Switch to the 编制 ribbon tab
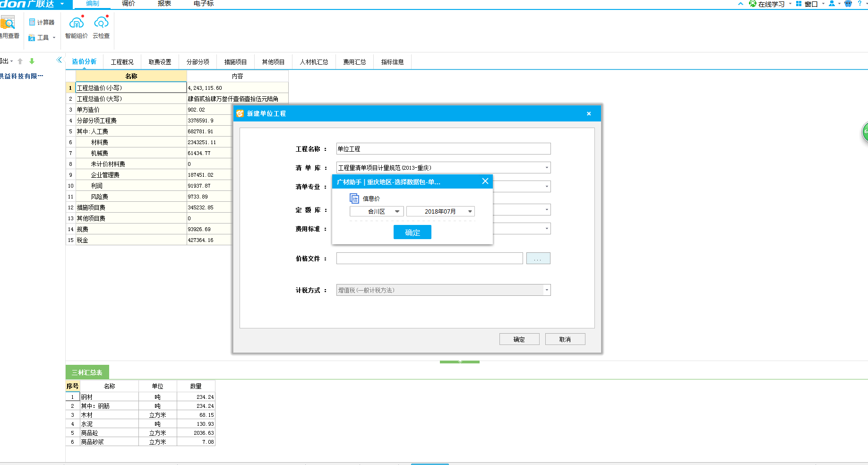Viewport: 868px width, 465px height. tap(93, 4)
